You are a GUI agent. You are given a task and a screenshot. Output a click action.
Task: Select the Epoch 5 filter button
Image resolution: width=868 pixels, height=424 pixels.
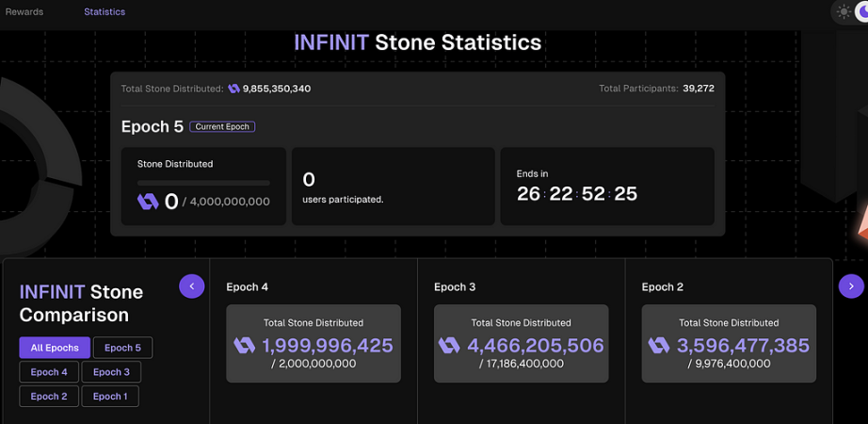pos(123,348)
